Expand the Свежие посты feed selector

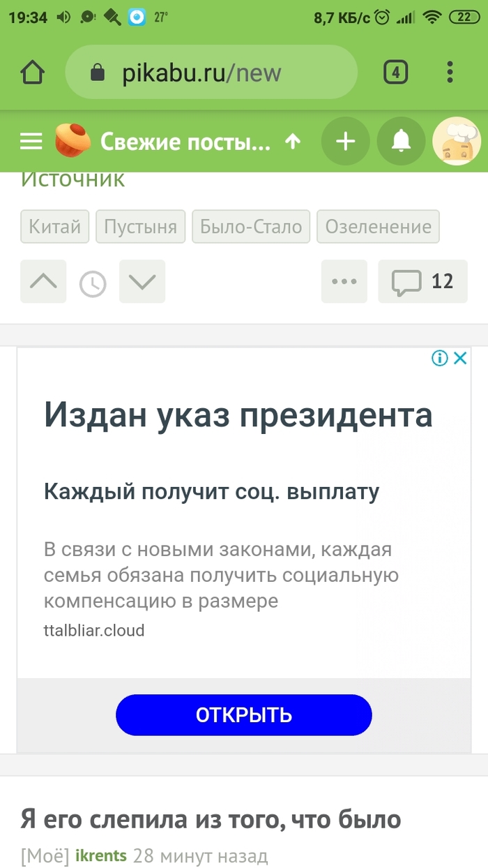(x=199, y=142)
